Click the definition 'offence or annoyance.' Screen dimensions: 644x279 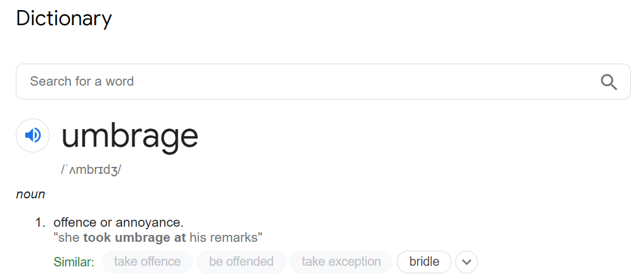(118, 222)
